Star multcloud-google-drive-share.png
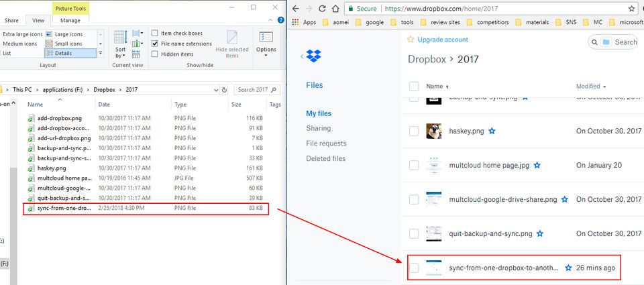644x285 pixels. (x=565, y=199)
